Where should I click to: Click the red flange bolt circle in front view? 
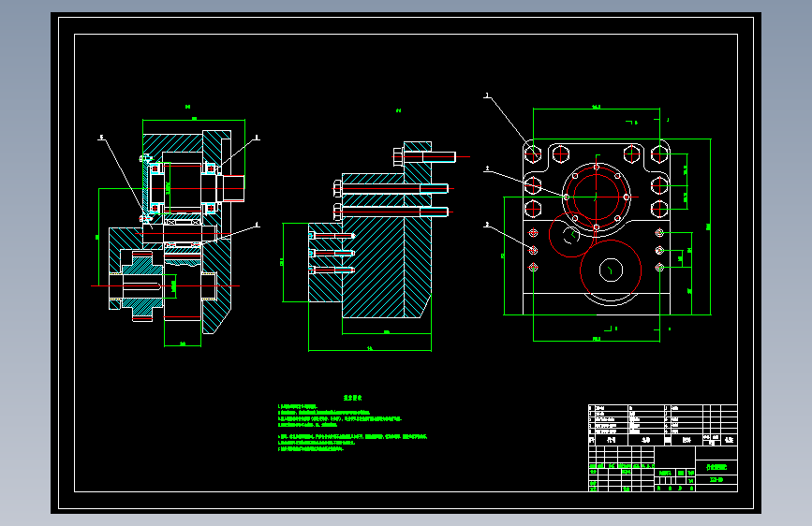[x=596, y=197]
